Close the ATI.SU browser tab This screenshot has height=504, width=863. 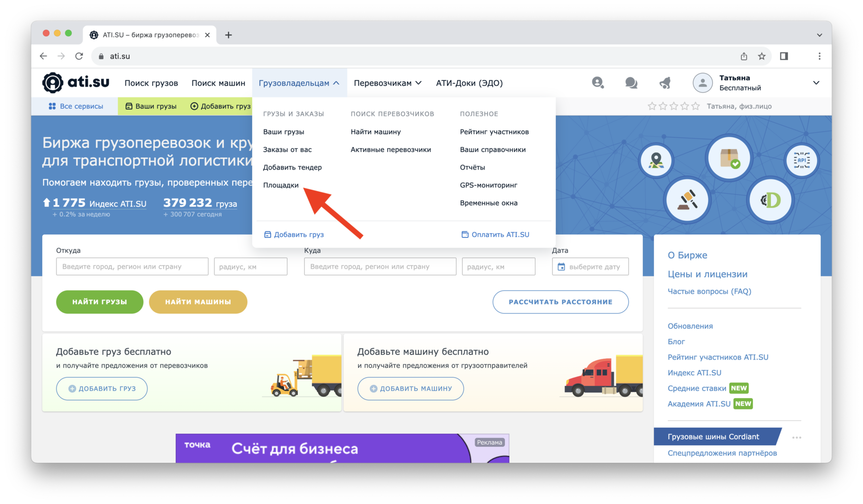pos(207,35)
